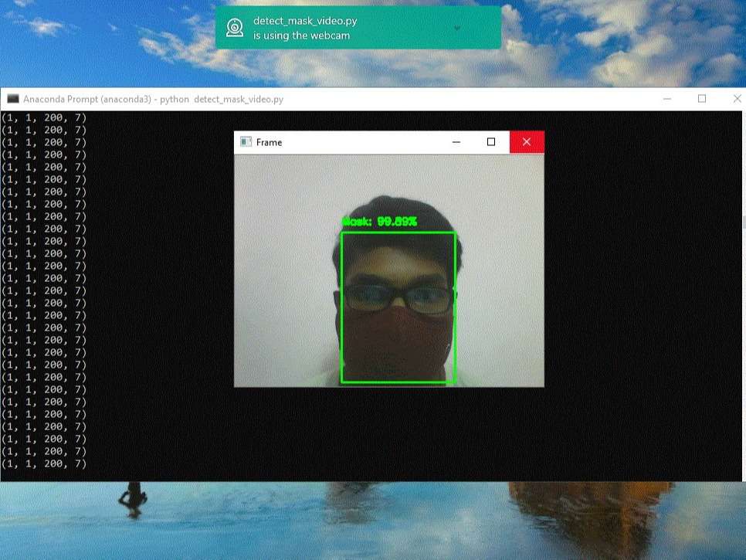Open the detect_mask_video.py notification banner

coord(332,28)
